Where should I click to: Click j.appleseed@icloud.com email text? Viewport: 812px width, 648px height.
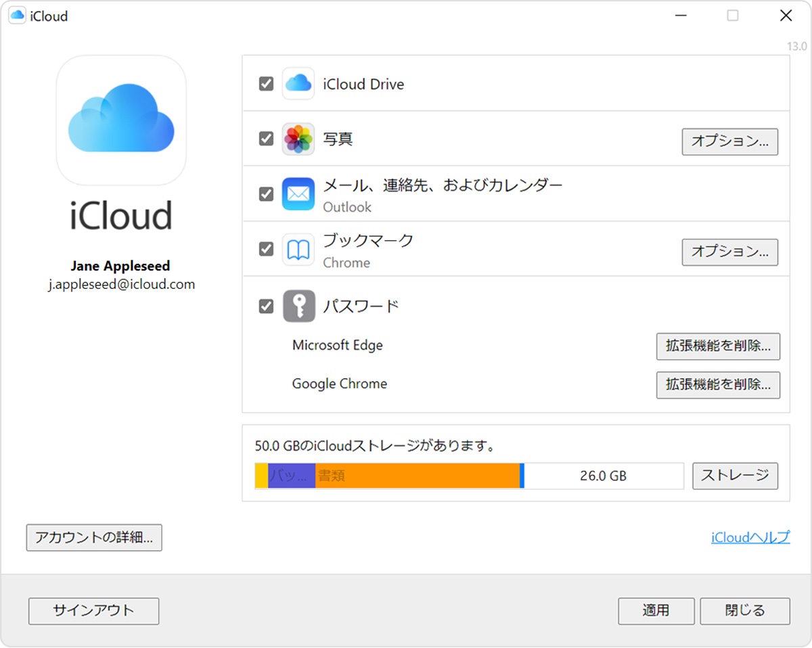point(121,284)
